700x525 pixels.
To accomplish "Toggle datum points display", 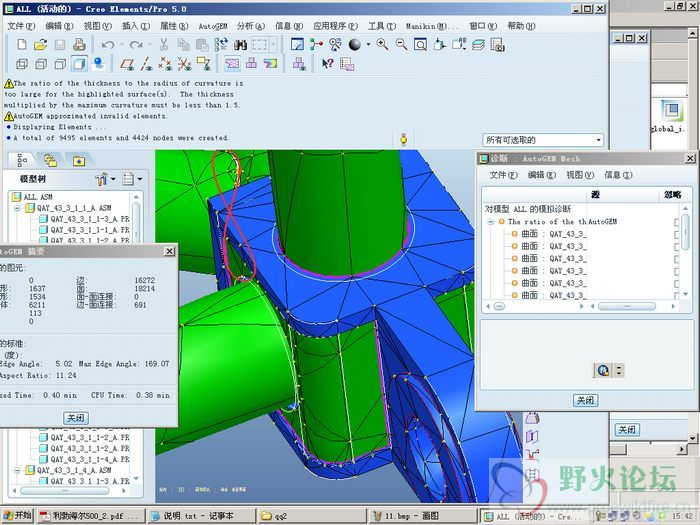I will (165, 64).
